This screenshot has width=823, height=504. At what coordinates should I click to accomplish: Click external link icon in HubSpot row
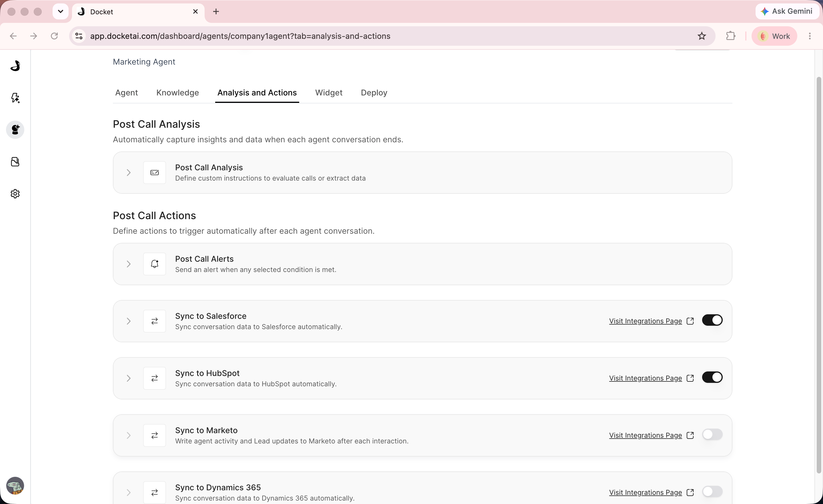[x=690, y=378]
